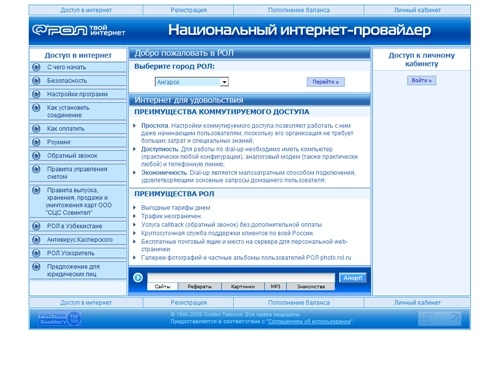Screen dimensions: 500x375
Task: Open sidebar link 'Обратный звонок'
Action: point(72,156)
